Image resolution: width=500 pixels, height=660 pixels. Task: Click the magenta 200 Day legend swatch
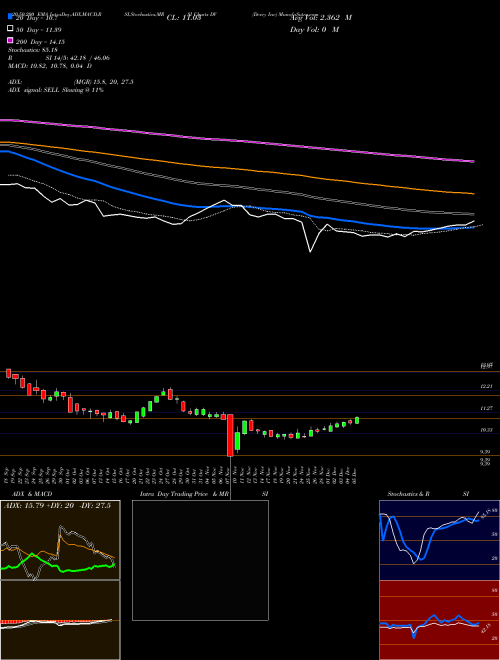click(11, 41)
